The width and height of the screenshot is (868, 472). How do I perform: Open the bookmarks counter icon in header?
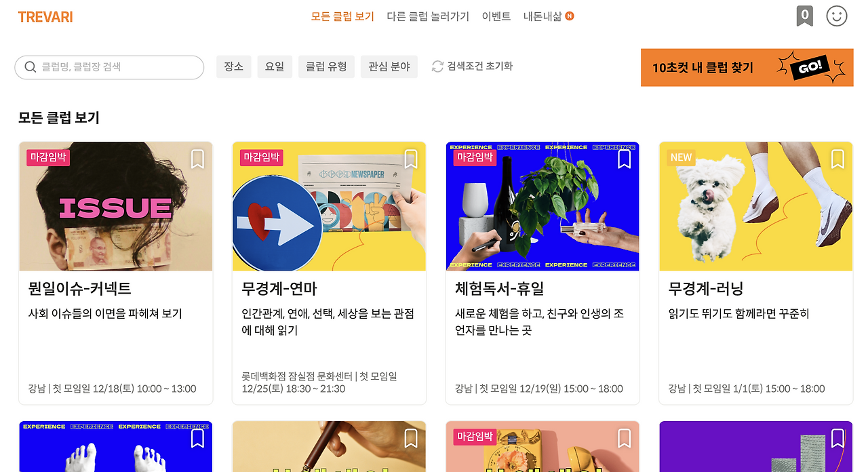(x=804, y=16)
